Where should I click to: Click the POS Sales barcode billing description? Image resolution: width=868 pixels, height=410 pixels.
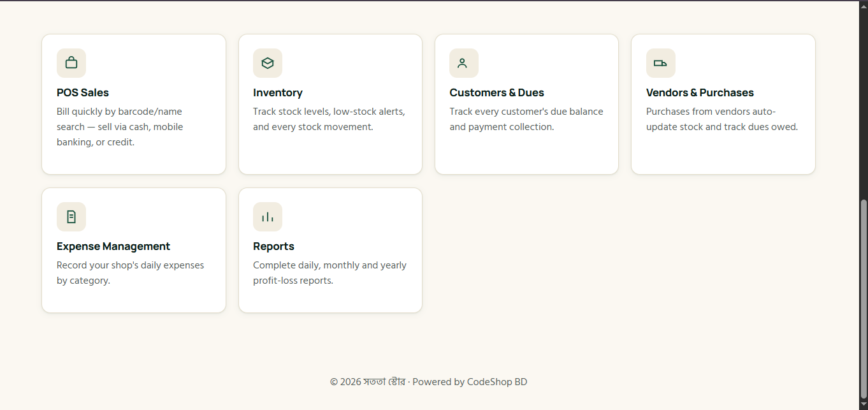pyautogui.click(x=120, y=127)
